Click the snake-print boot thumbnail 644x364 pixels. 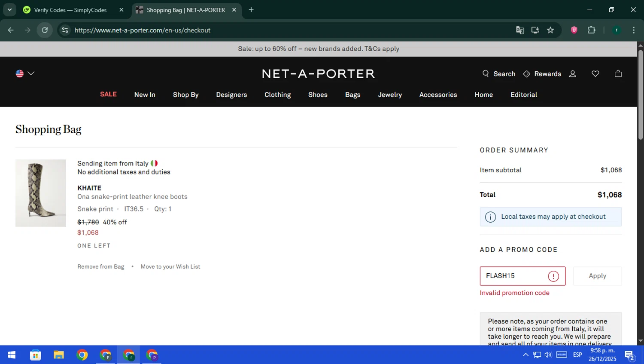pyautogui.click(x=41, y=193)
